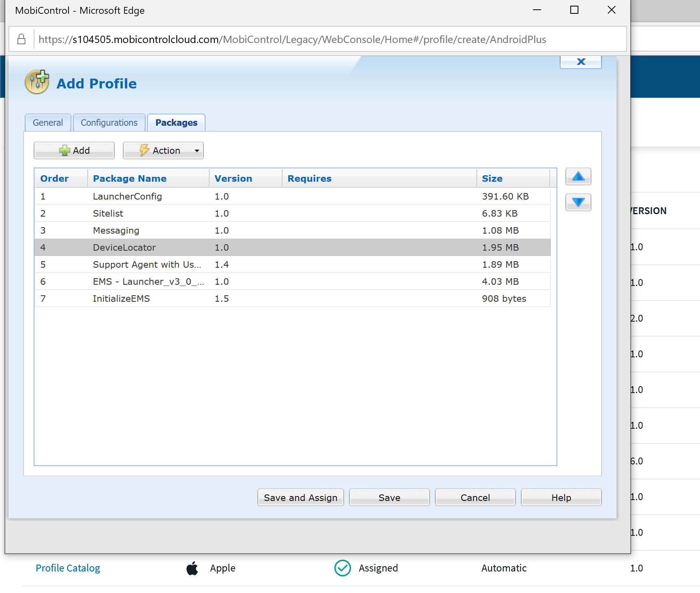The width and height of the screenshot is (700, 593).
Task: Cancel the Add Profile dialog
Action: pos(475,497)
